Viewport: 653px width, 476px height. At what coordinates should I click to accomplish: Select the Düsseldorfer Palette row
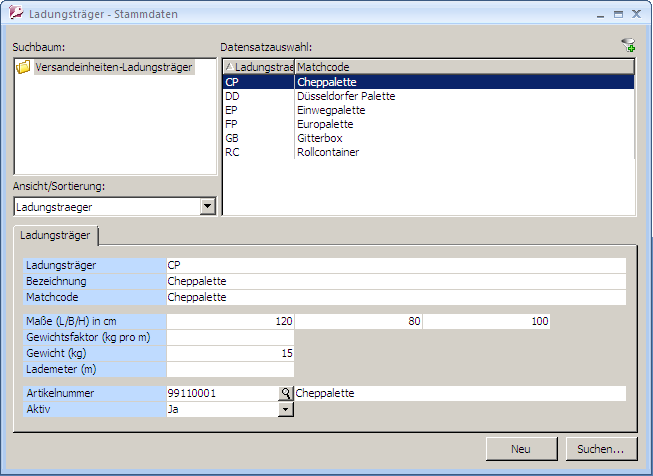[x=346, y=96]
